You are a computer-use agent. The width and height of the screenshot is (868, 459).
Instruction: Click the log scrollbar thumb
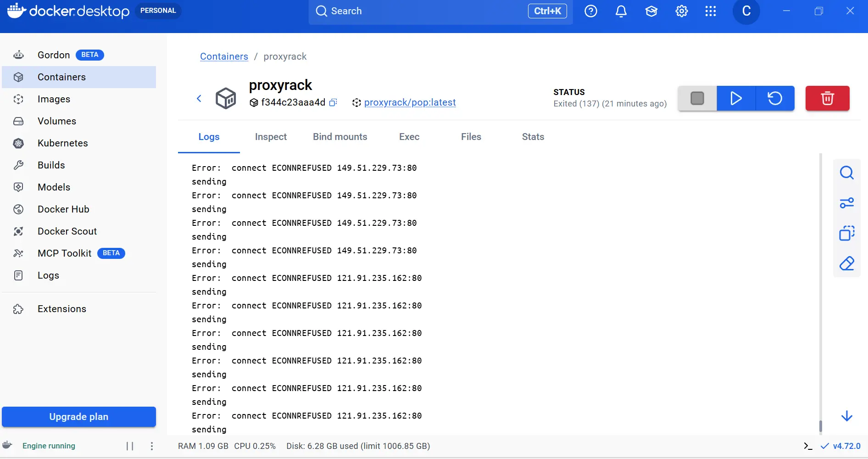click(821, 426)
